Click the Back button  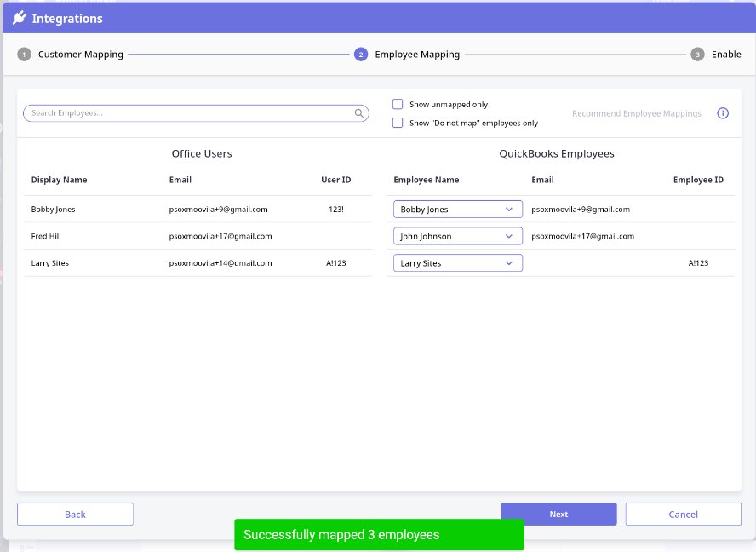coord(75,515)
